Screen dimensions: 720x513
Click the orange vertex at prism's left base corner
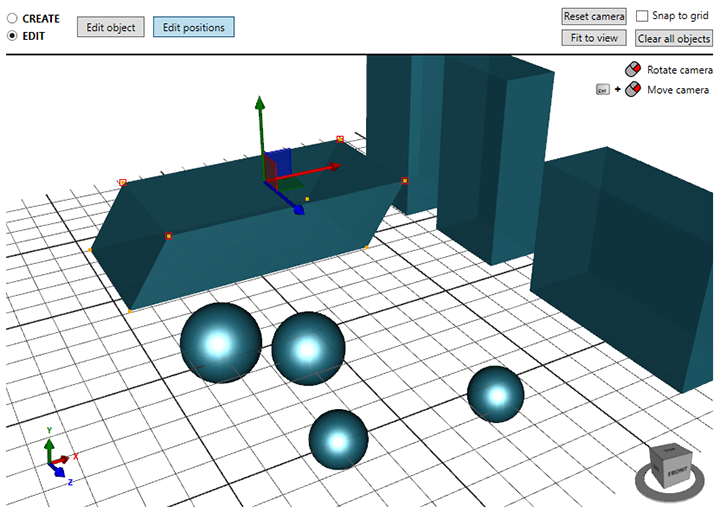tap(90, 250)
